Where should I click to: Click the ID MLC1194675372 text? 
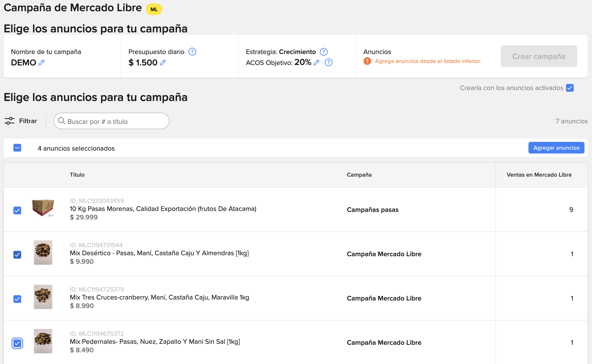click(x=97, y=334)
